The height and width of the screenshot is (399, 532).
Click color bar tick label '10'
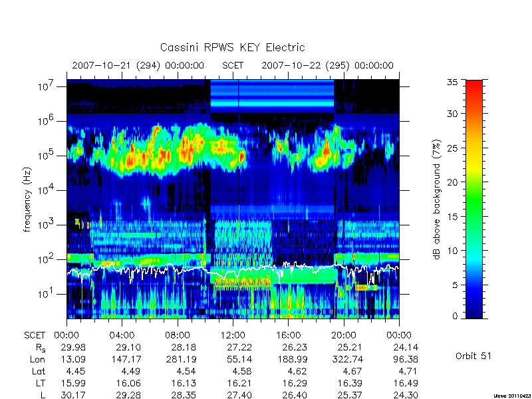452,251
